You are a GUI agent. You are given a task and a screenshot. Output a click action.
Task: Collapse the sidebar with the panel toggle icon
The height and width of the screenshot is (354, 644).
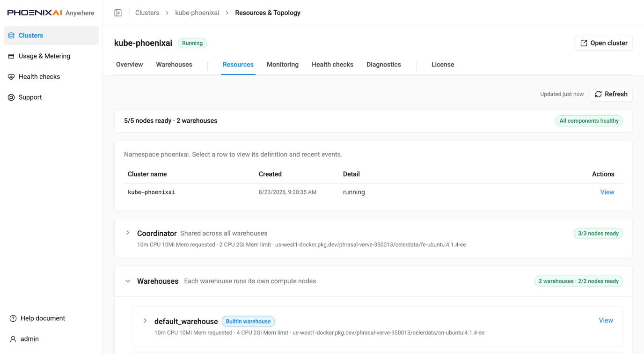coord(118,13)
